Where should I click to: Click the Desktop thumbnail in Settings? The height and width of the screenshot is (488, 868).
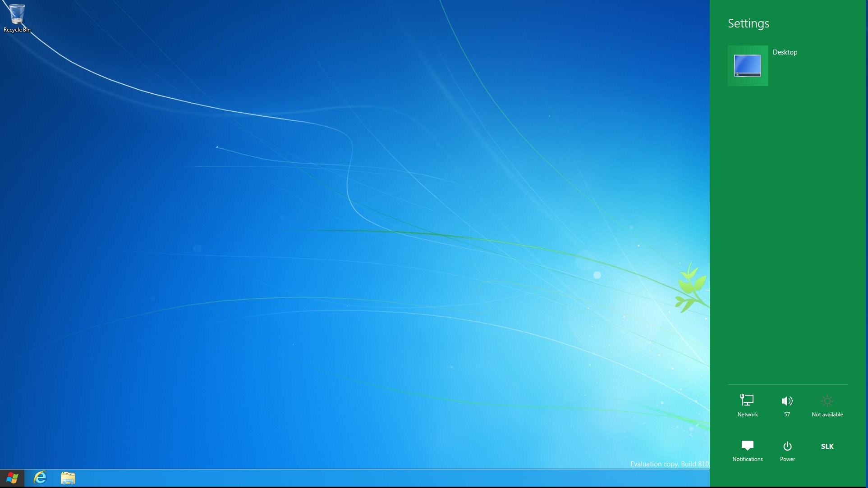coord(747,64)
